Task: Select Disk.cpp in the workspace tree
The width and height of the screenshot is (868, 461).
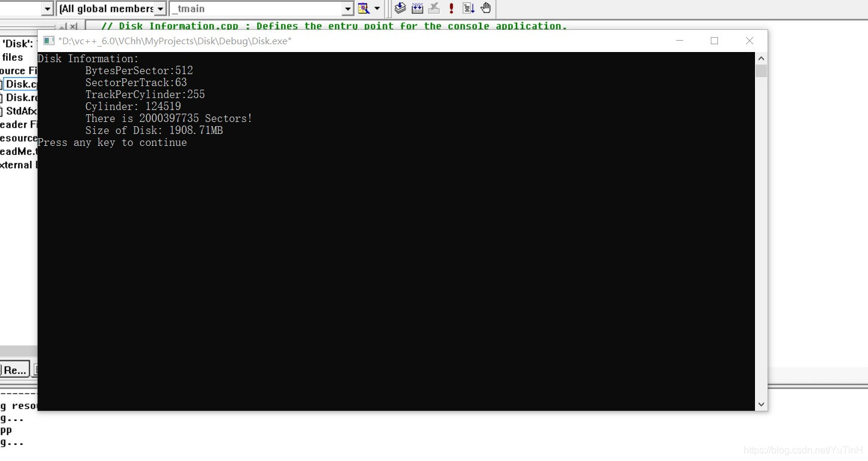Action: (22, 84)
